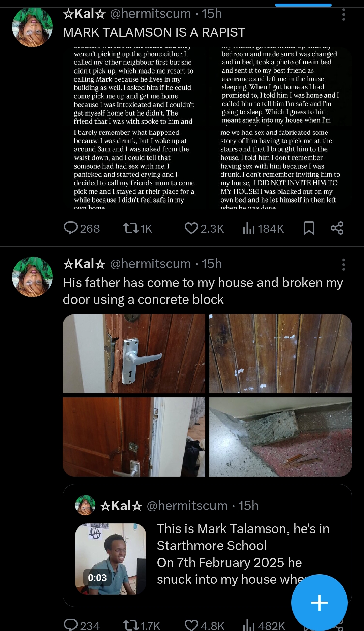This screenshot has width=364, height=631.
Task: Open the quoted tweet about Starthmore School
Action: click(207, 545)
